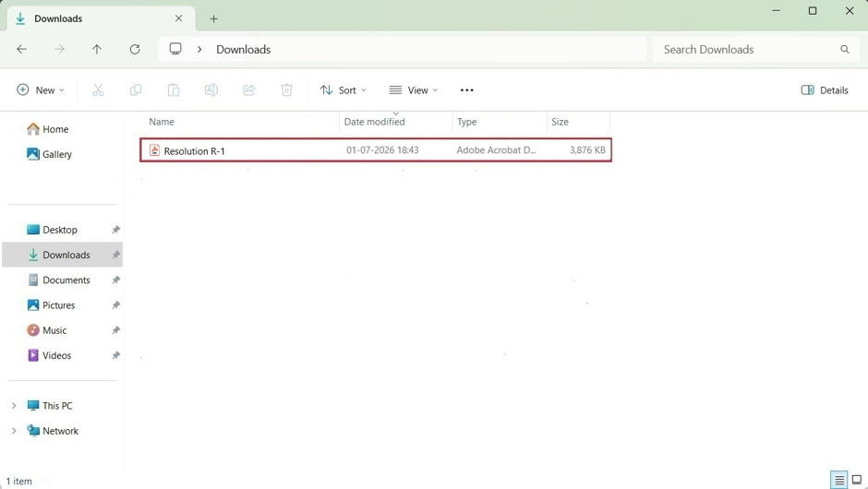
Task: Select the Downloads window tab
Action: click(101, 18)
